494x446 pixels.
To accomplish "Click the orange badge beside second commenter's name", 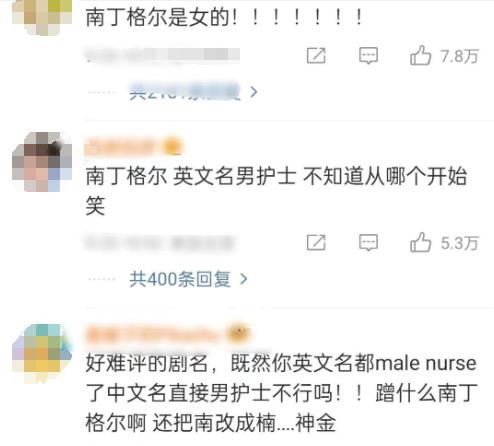I will [173, 147].
